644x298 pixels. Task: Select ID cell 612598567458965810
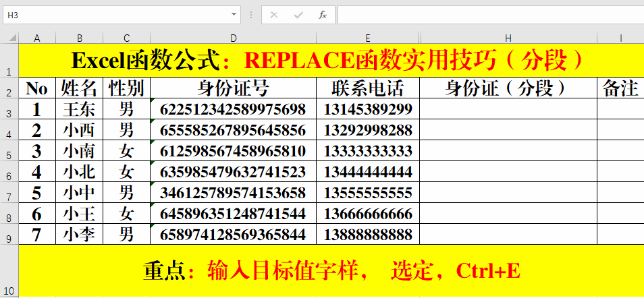tap(234, 150)
